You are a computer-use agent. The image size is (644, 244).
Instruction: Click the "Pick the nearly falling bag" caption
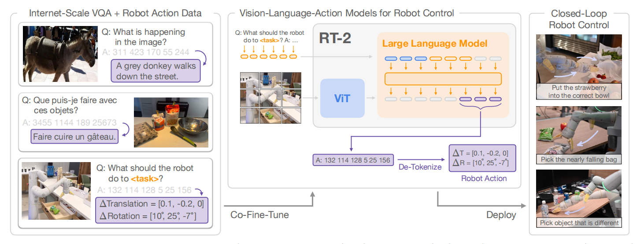579,159
